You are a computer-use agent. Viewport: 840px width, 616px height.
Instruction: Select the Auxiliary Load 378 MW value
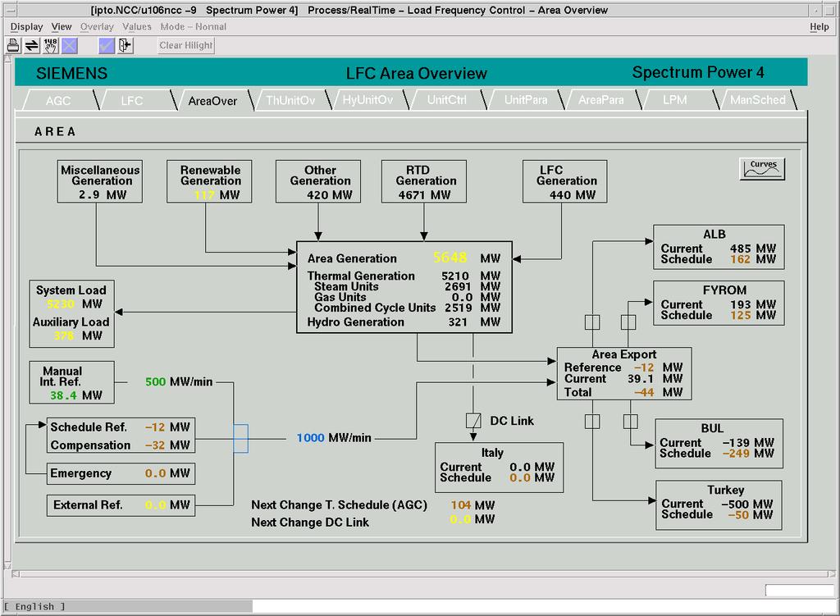(64, 335)
